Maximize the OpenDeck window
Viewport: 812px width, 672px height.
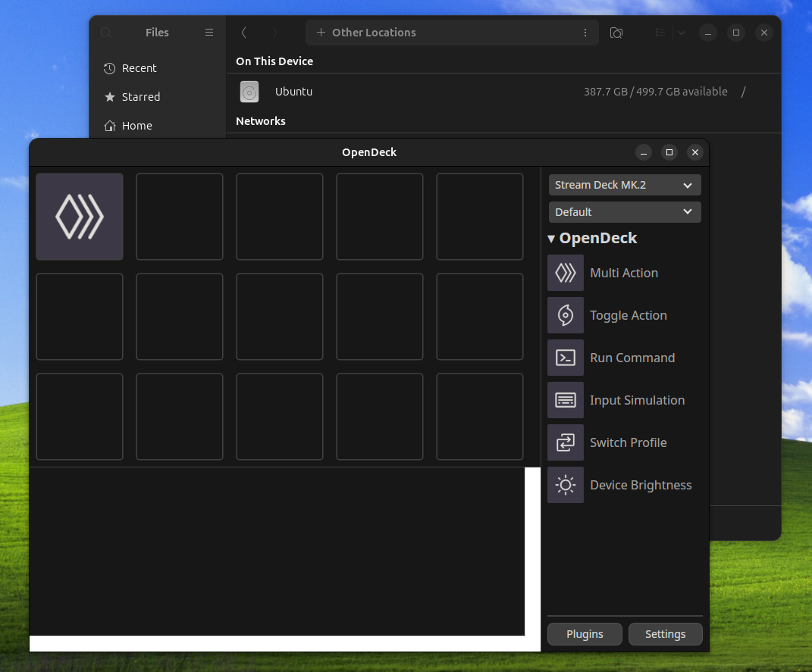coord(669,152)
